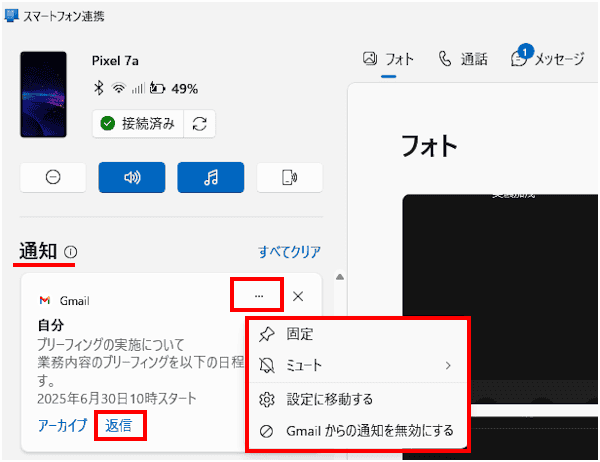Click the notification list scroll up arrow
This screenshot has width=600, height=462.
pos(340,277)
